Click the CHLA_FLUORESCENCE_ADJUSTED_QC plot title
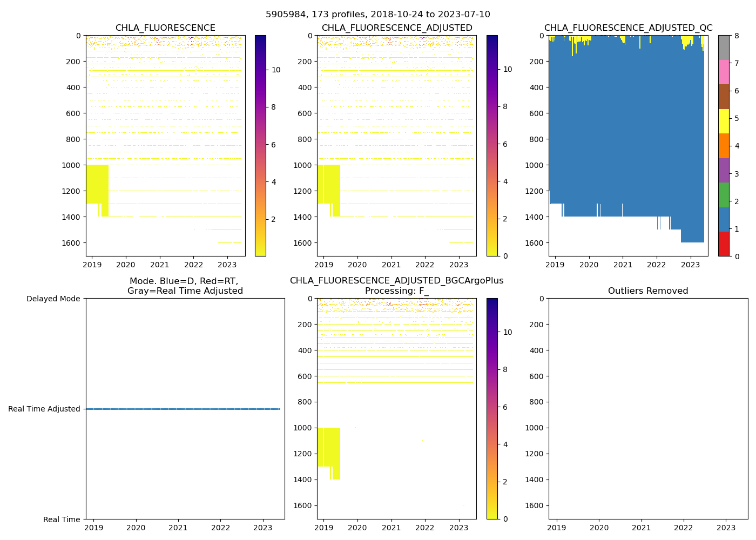 628,28
